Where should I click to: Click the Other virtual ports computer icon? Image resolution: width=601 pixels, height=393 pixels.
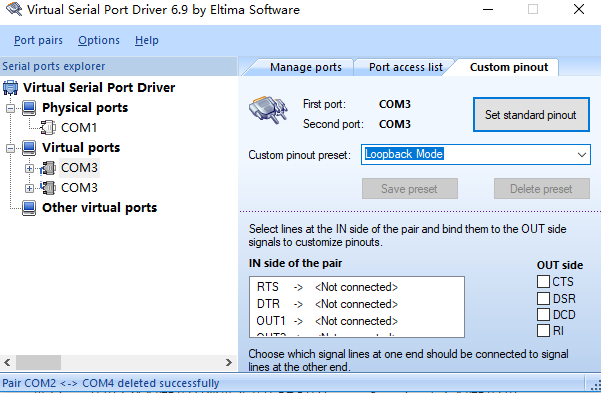[x=29, y=207]
